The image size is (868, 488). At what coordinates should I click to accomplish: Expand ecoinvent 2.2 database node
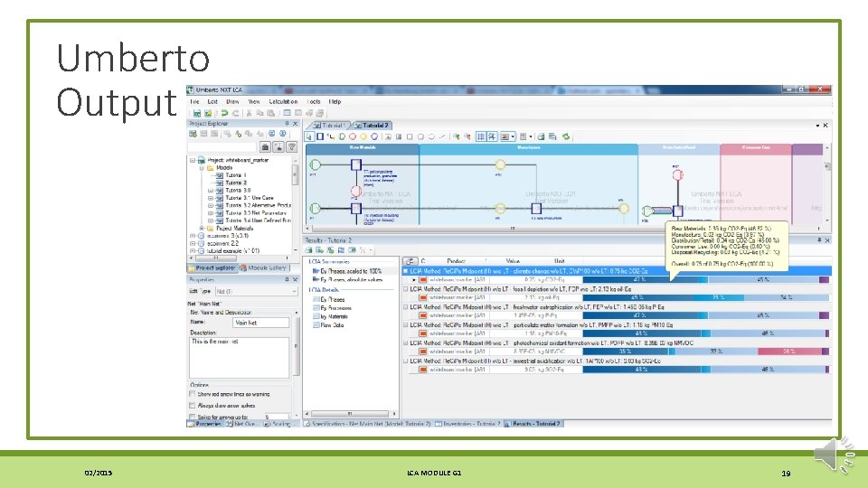click(x=192, y=243)
